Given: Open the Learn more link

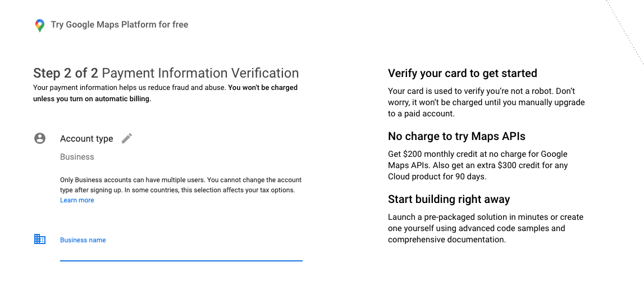Looking at the screenshot, I should [x=77, y=200].
